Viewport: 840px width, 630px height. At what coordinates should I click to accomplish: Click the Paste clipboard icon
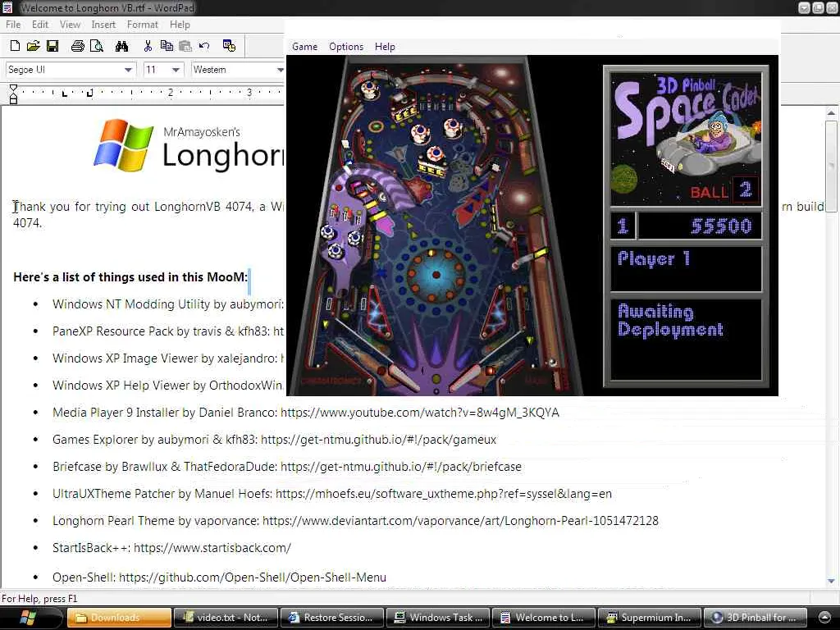185,46
